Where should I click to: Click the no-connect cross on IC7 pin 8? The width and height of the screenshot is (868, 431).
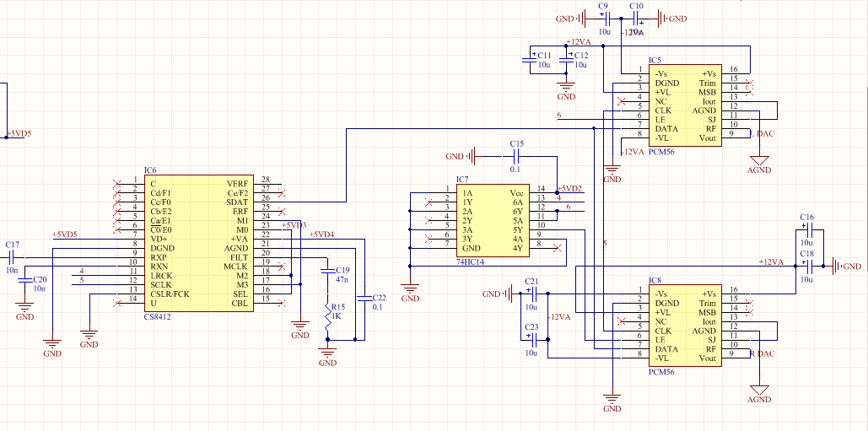(557, 248)
